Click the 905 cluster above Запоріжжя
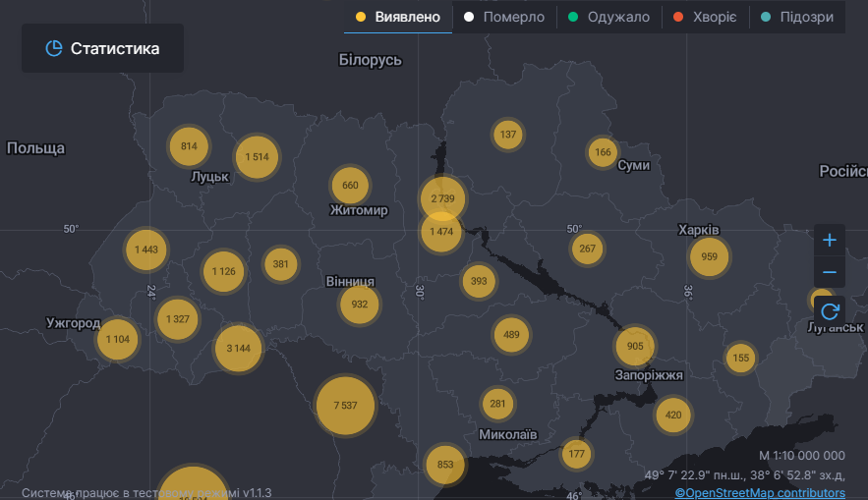The width and height of the screenshot is (868, 500). point(635,346)
